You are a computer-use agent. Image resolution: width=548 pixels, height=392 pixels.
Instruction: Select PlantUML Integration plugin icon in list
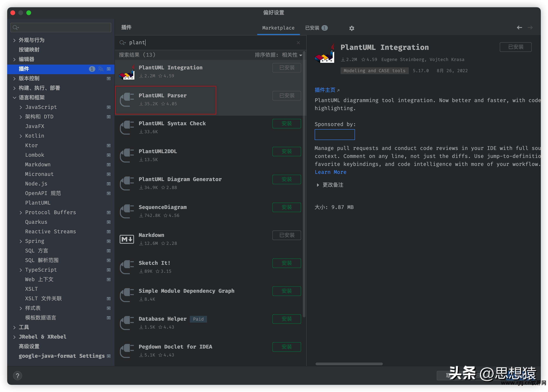click(x=126, y=72)
